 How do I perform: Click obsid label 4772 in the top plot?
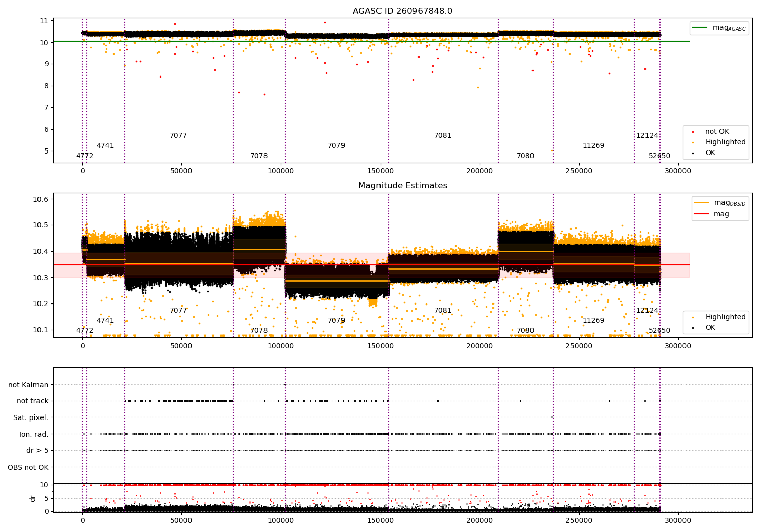85,156
